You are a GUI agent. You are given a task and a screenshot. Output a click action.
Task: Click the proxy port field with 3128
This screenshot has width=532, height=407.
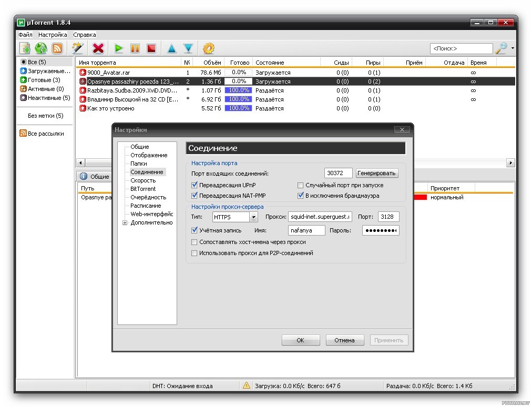388,217
